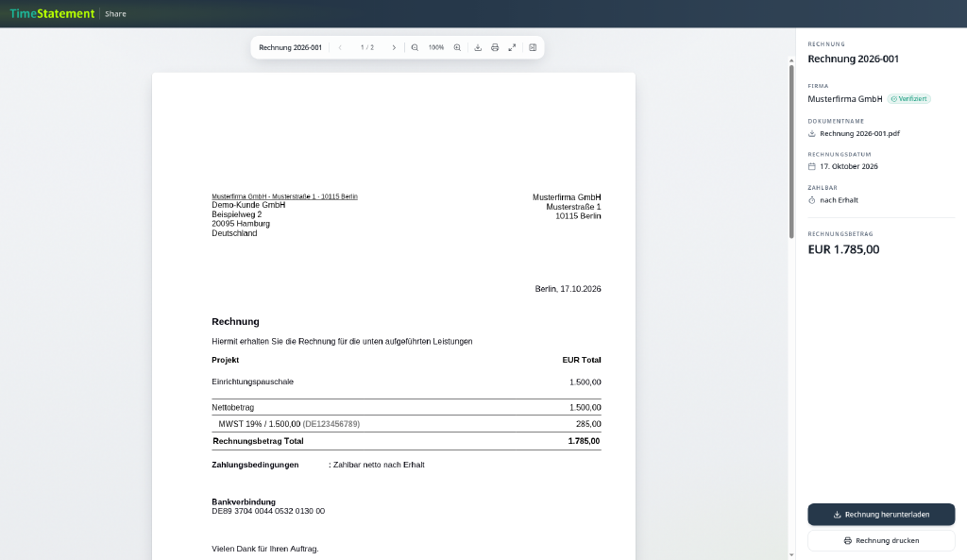Click the nach Erhalt payment term
The image size is (967, 560).
[x=839, y=200]
